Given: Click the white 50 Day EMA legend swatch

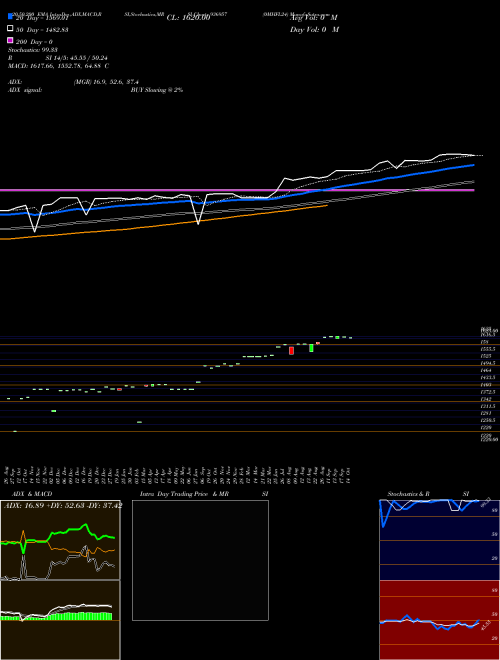Looking at the screenshot, I should point(10,29).
